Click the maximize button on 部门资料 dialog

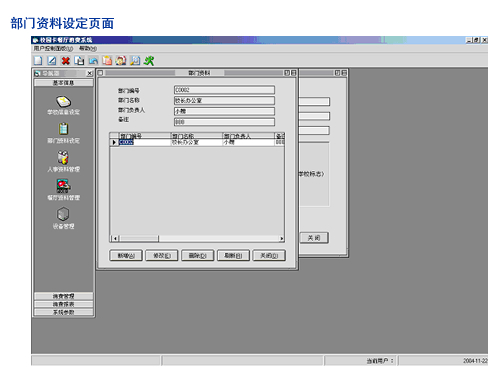[x=293, y=73]
